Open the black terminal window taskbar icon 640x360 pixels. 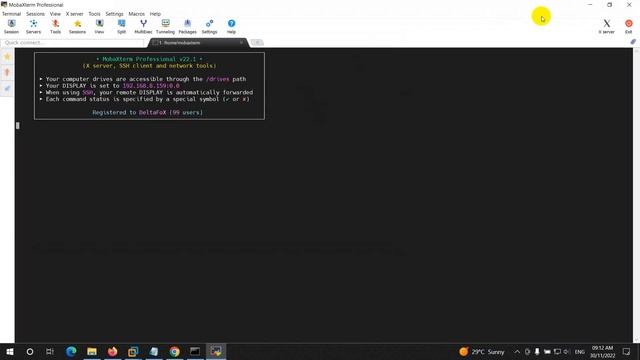[195, 351]
